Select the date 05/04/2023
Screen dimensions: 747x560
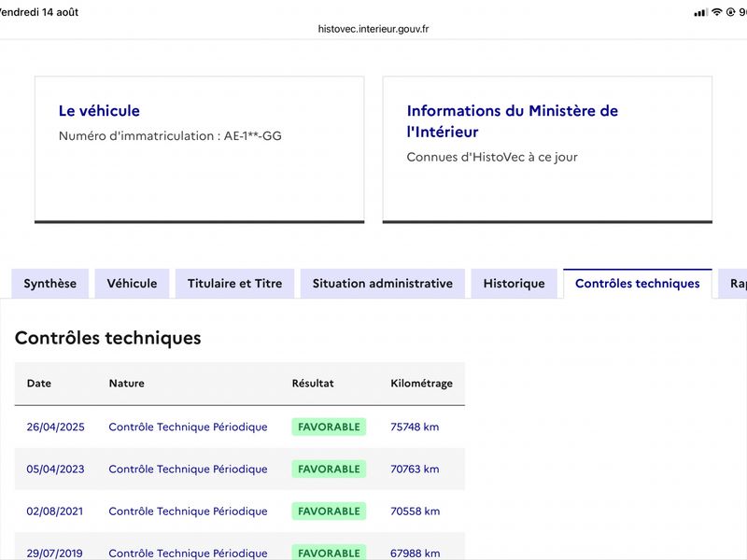pyautogui.click(x=55, y=469)
